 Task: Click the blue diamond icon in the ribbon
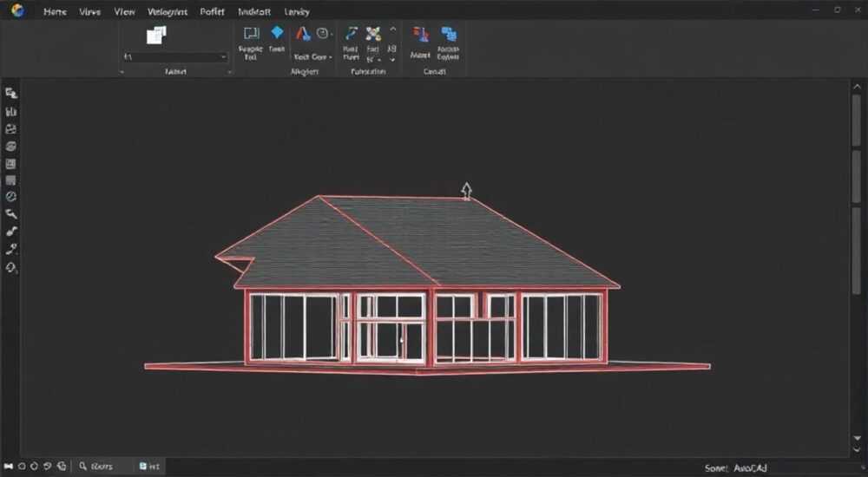(277, 33)
